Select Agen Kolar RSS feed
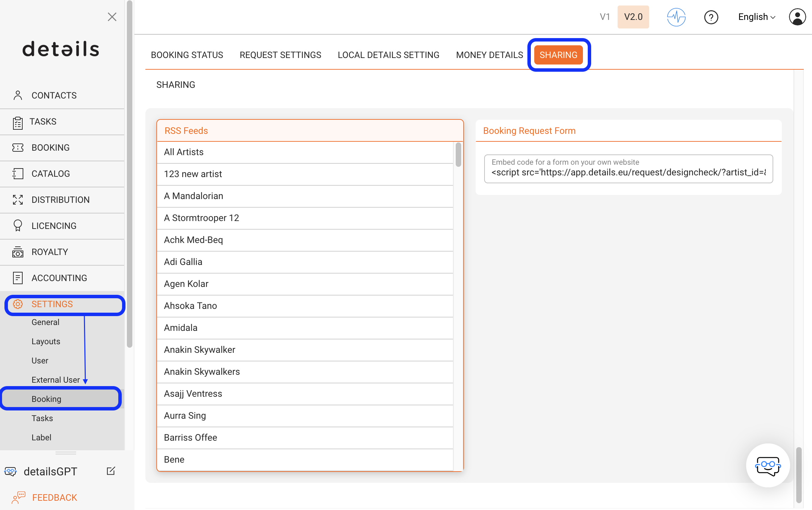 pyautogui.click(x=305, y=284)
